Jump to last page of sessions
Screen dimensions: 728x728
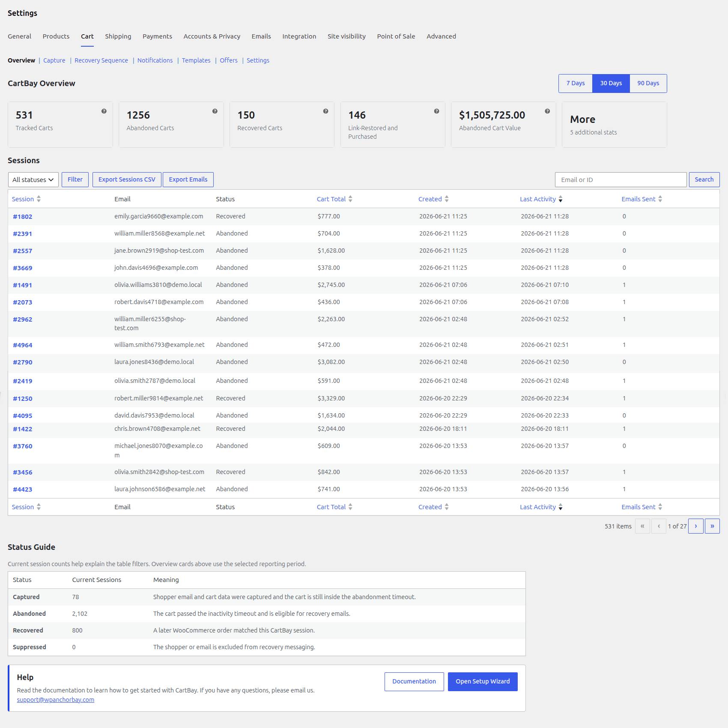click(x=712, y=526)
